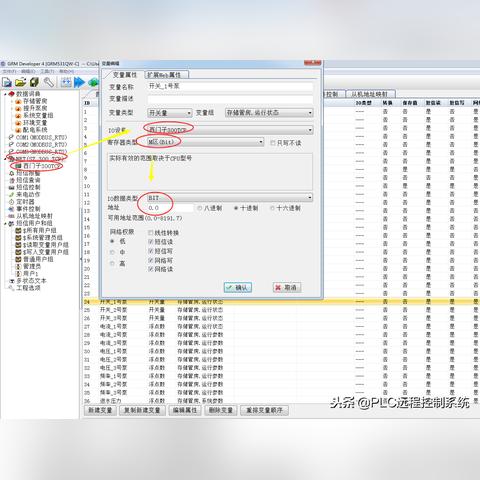Open the 寄存器类型 dropdown
Image resolution: width=480 pixels, height=480 pixels.
205,142
